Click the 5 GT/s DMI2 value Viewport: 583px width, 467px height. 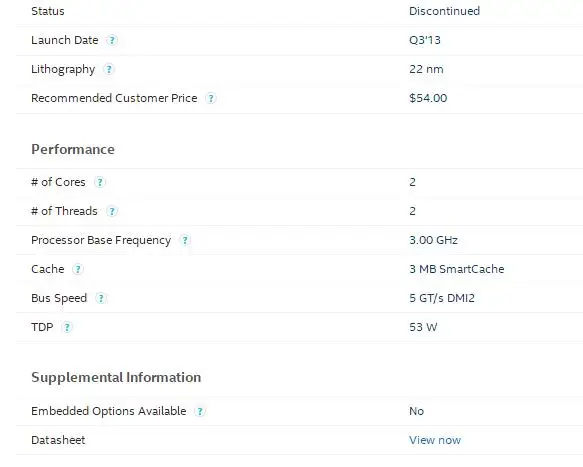[x=442, y=298]
